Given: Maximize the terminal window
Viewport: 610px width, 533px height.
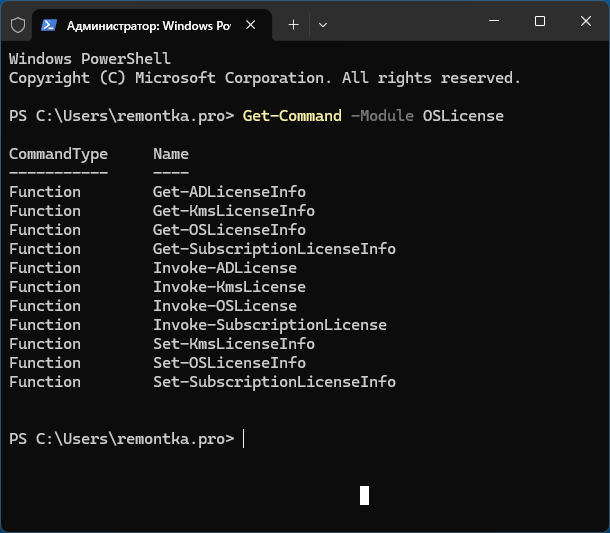Looking at the screenshot, I should click(540, 21).
